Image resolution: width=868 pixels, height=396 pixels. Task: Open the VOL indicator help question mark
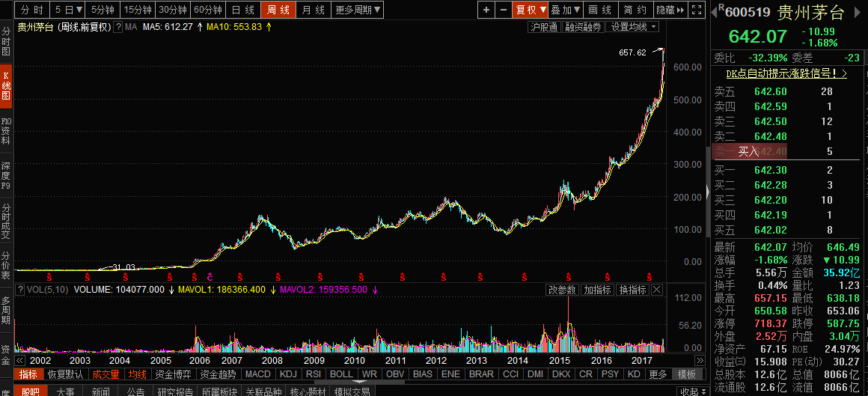(x=20, y=289)
